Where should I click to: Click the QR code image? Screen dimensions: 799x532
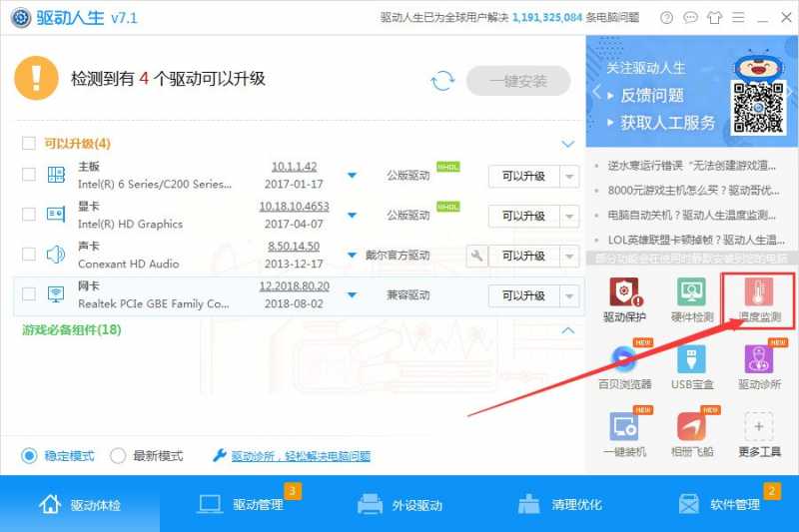(758, 108)
